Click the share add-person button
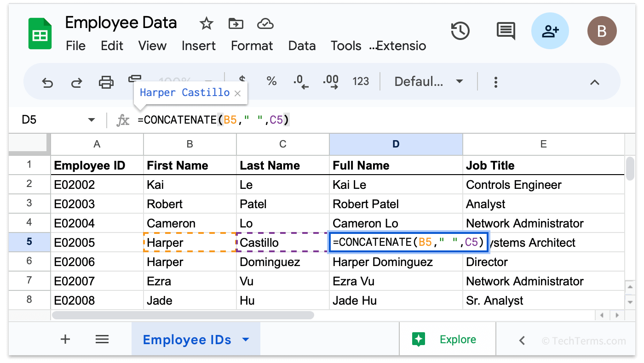The height and width of the screenshot is (363, 644). 550,31
